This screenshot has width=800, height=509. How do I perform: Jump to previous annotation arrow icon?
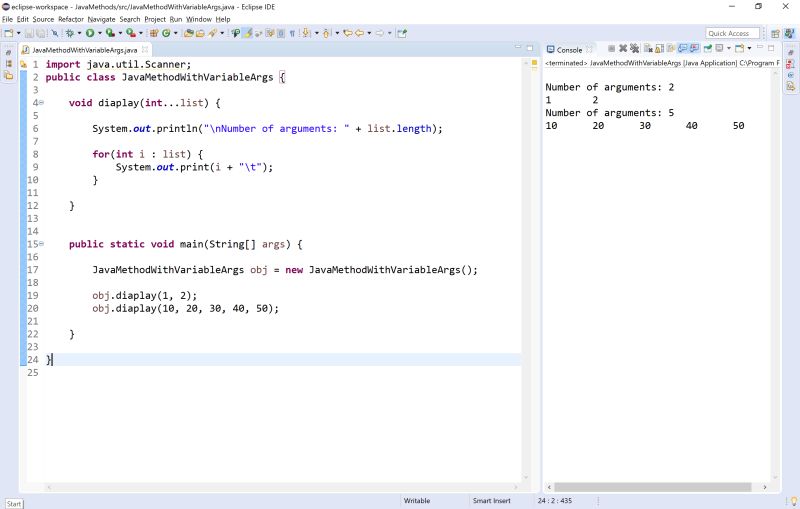coord(326,33)
